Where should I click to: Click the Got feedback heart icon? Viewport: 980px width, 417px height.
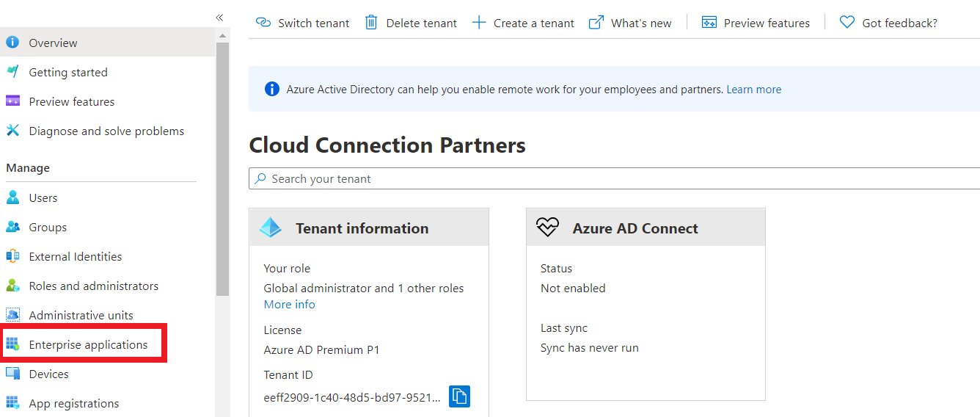[x=847, y=23]
